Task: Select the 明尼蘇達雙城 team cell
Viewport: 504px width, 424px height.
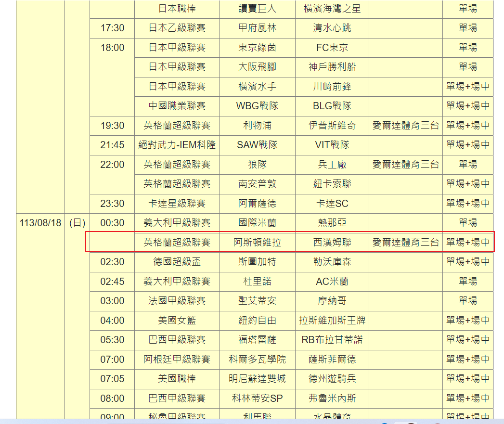Action: [x=257, y=379]
